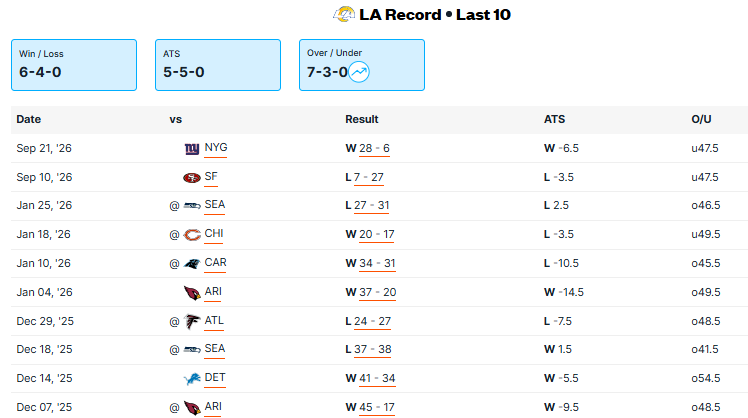Open the L 7 - 27 score link
748x418 pixels.
364,178
